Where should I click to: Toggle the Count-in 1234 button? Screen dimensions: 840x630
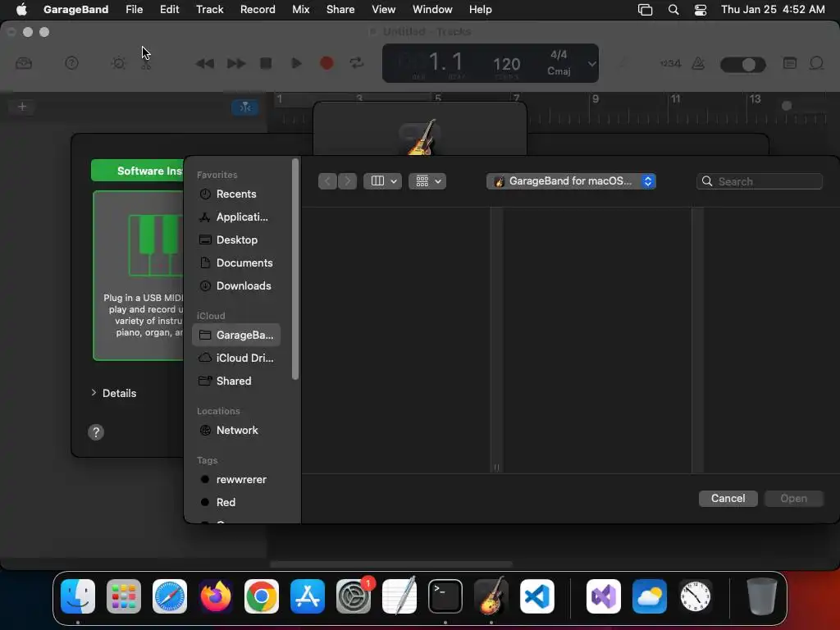(x=670, y=63)
